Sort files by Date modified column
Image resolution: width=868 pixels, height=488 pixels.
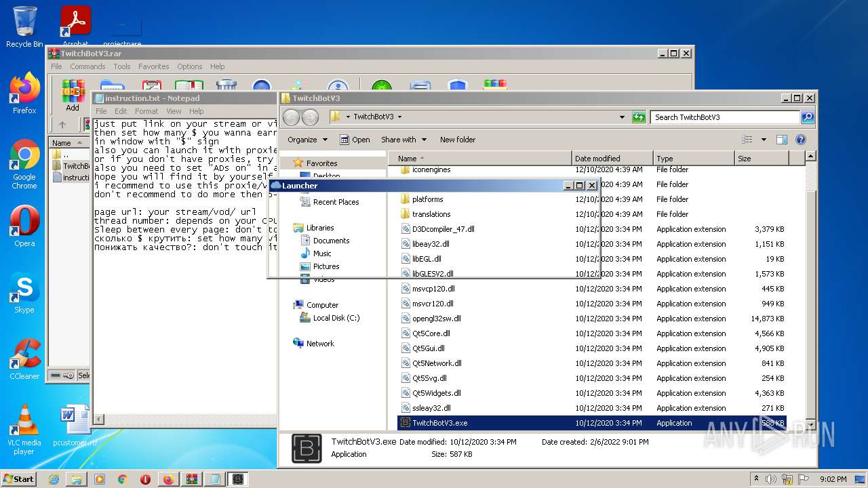point(612,159)
